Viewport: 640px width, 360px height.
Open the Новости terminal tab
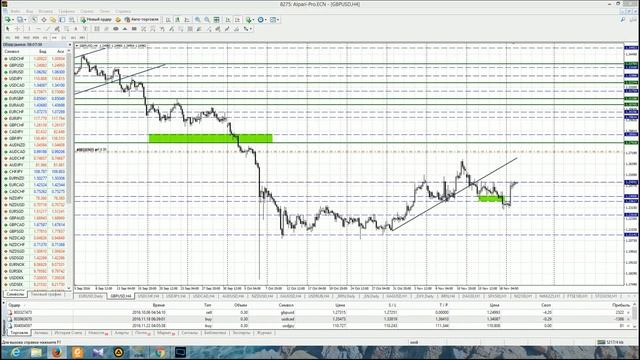pyautogui.click(x=98, y=333)
